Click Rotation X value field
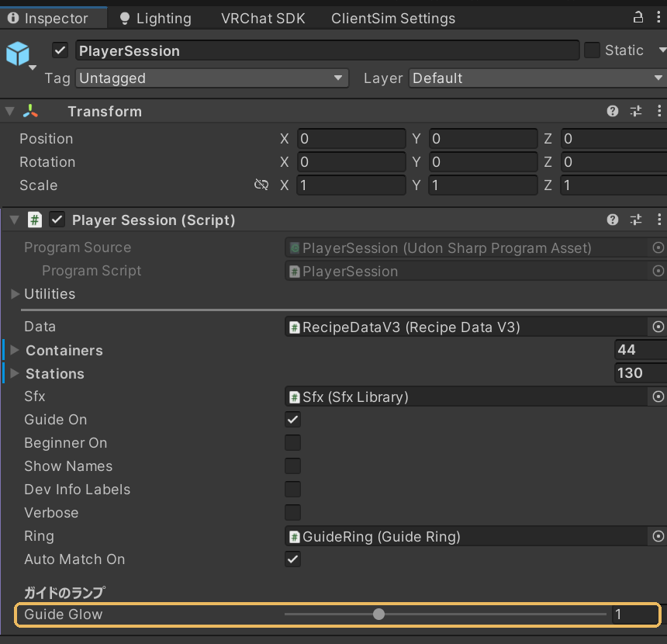 [351, 161]
